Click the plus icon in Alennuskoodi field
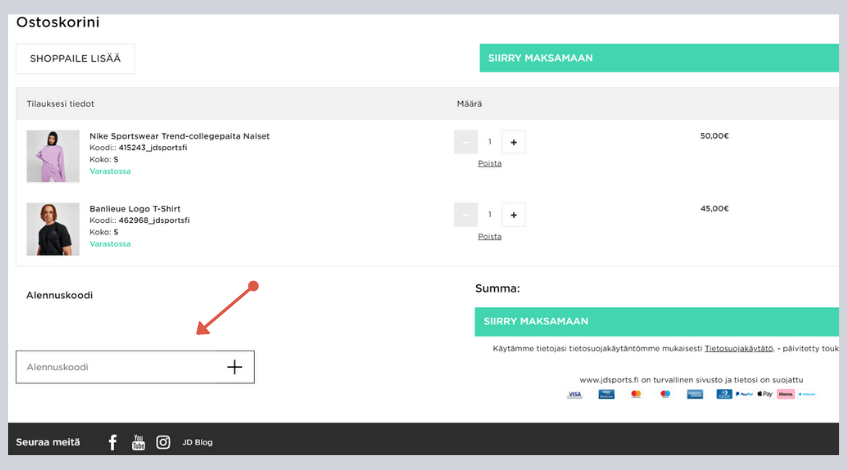Image resolution: width=847 pixels, height=470 pixels. pos(234,367)
